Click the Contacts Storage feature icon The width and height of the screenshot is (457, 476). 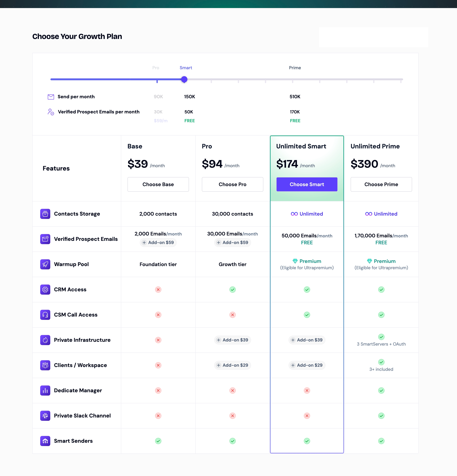tap(45, 214)
